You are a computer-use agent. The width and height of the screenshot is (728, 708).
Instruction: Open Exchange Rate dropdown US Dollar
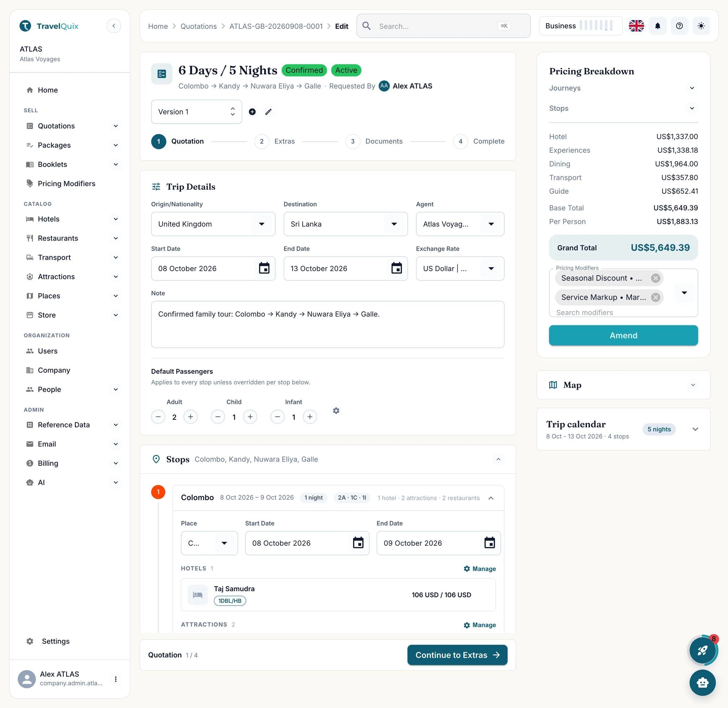click(x=460, y=268)
